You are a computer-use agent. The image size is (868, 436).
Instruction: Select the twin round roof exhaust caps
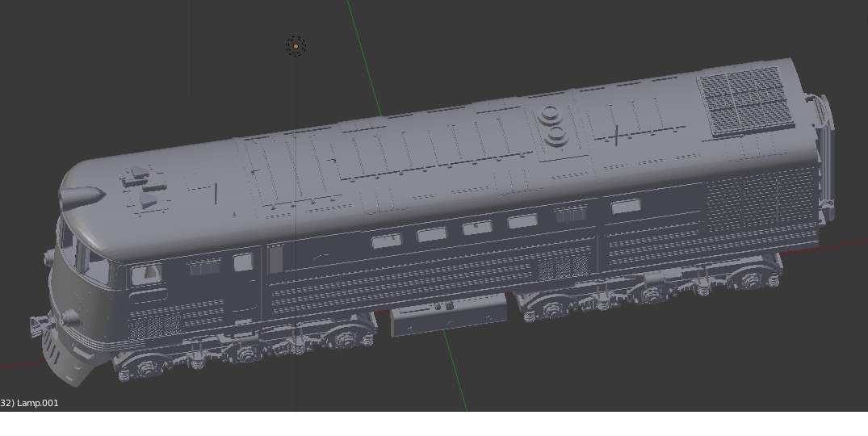[x=555, y=126]
